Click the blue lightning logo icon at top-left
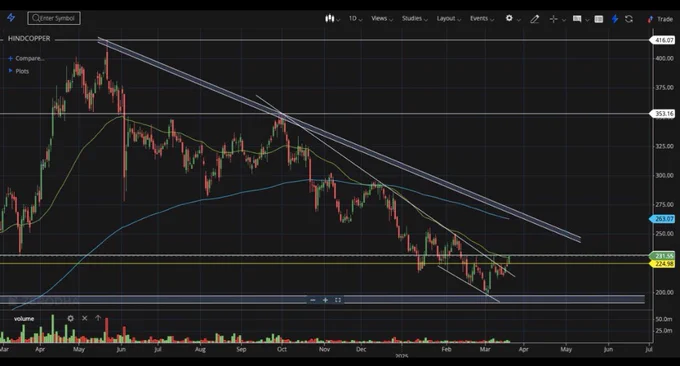 pos(11,18)
